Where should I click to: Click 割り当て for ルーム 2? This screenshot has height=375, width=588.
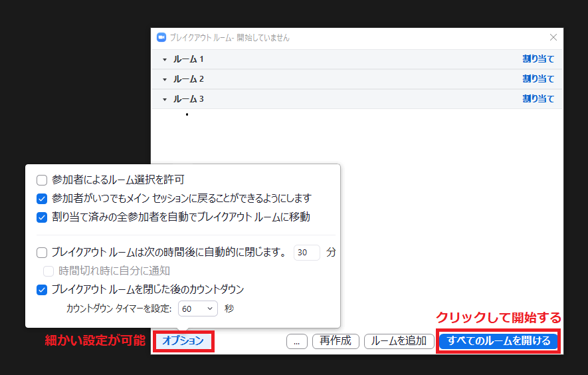538,79
